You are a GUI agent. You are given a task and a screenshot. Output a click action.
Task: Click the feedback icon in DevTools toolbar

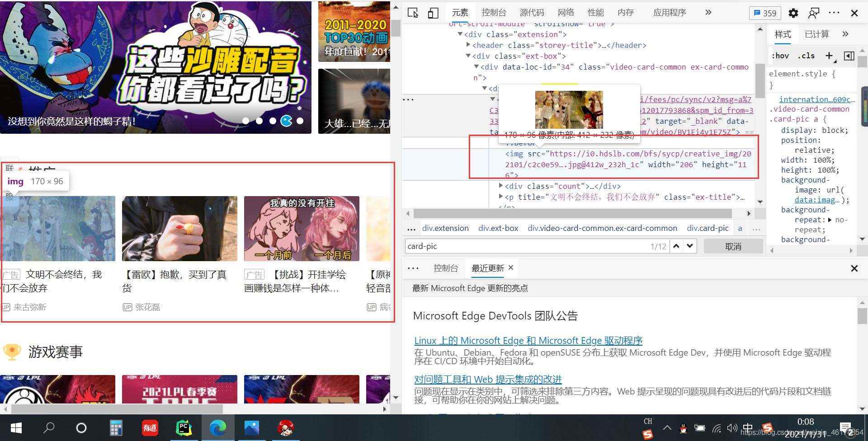point(813,13)
